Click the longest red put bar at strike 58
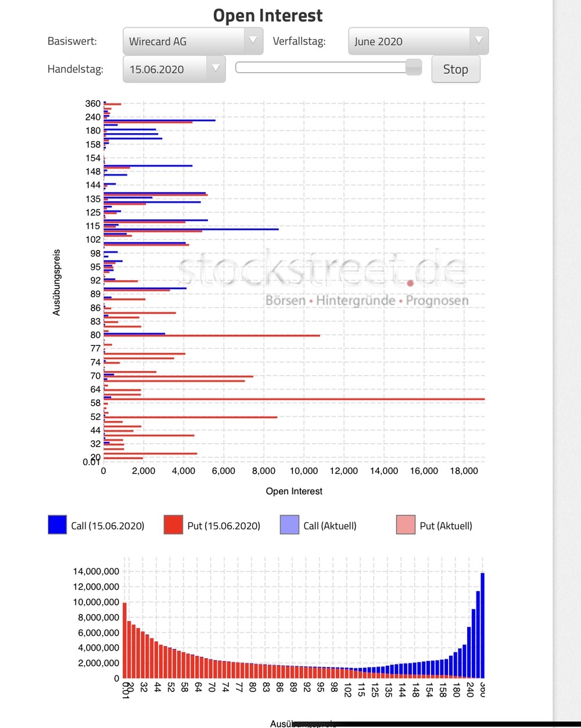This screenshot has width=581, height=728. click(x=290, y=399)
